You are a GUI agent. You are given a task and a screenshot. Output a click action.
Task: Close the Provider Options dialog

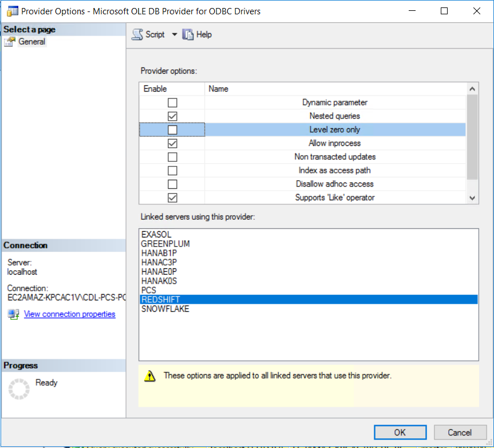477,11
